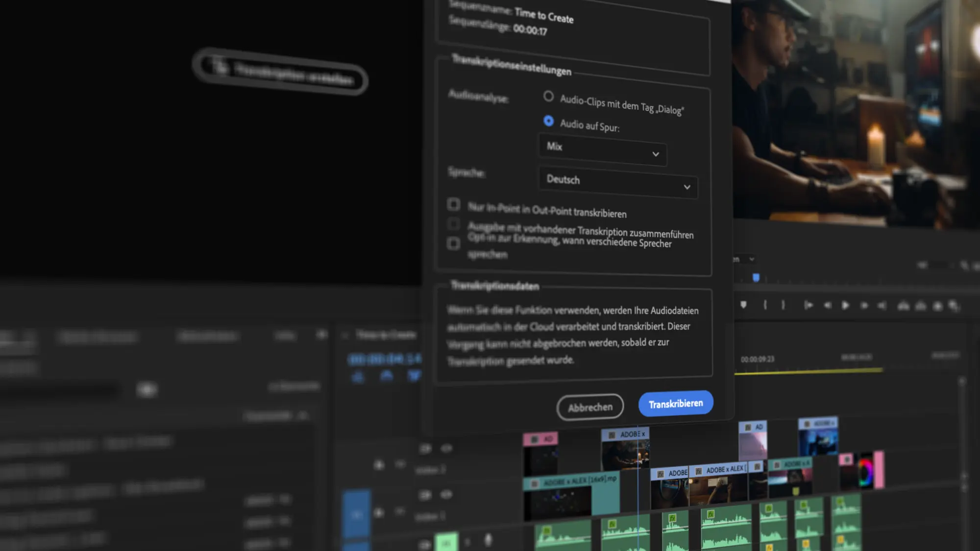Select the pink AD clip on top track
Image resolution: width=980 pixels, height=551 pixels.
(x=540, y=454)
